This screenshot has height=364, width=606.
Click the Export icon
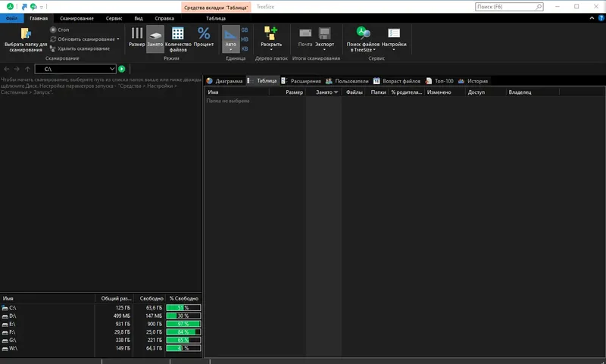click(324, 35)
